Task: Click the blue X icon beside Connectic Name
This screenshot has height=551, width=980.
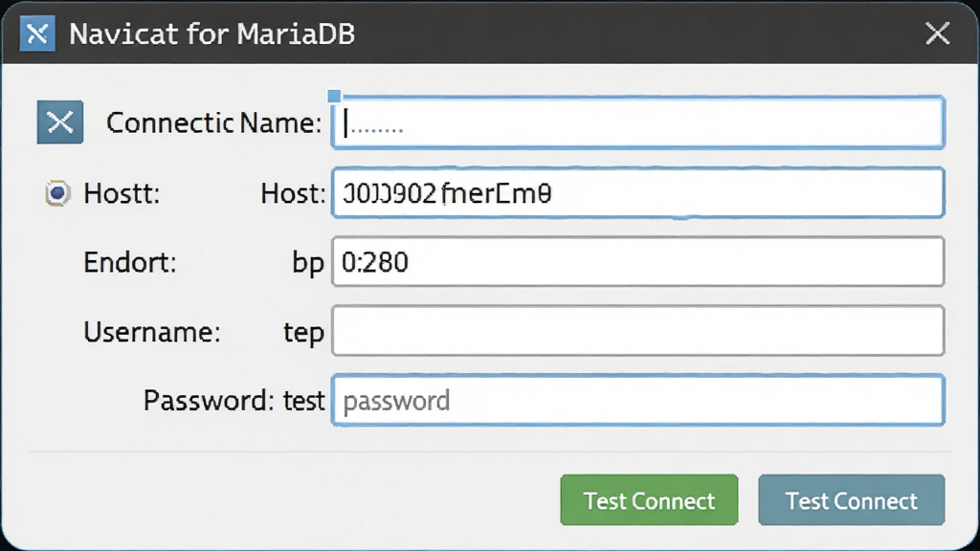Action: coord(60,121)
